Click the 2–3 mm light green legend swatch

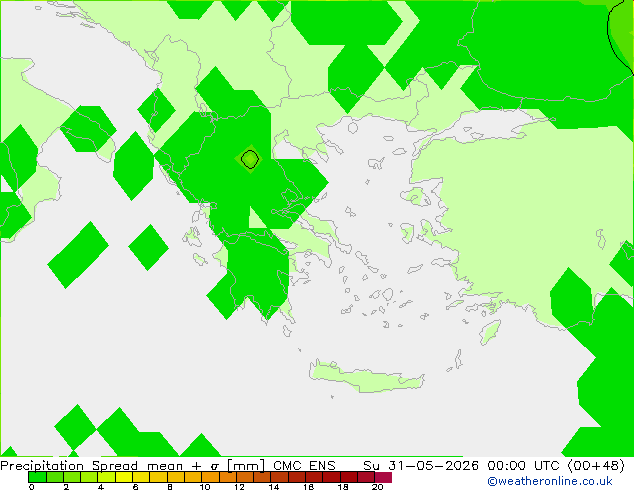(72, 477)
